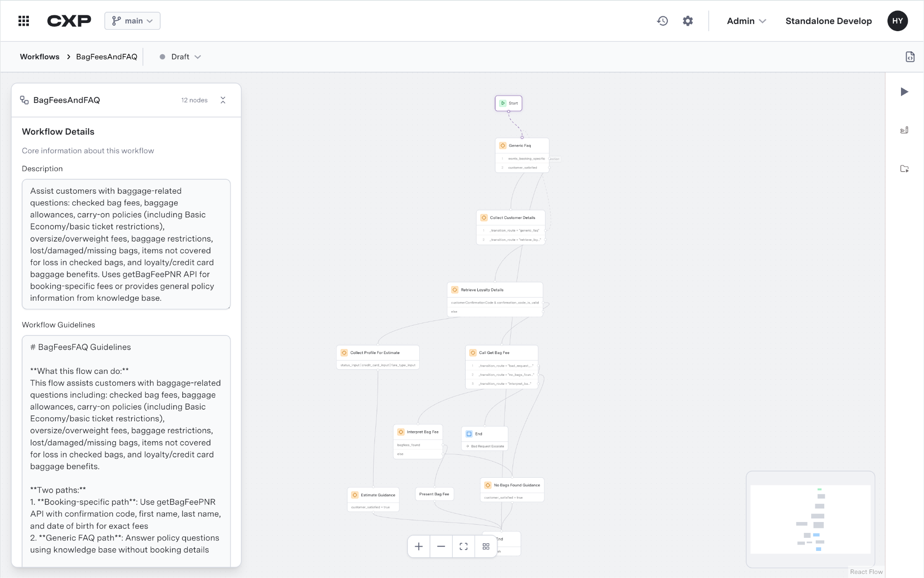This screenshot has height=578, width=924.
Task: Open the export folder icon on right sidebar
Action: [x=904, y=169]
